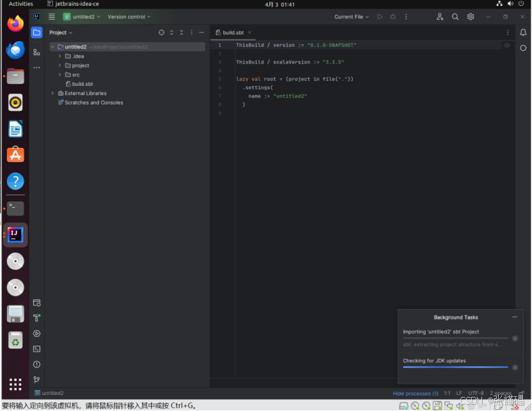Screen dimensions: 532x411
Task: Open IntelliJ Search Everywhere magnifier
Action: 455,17
